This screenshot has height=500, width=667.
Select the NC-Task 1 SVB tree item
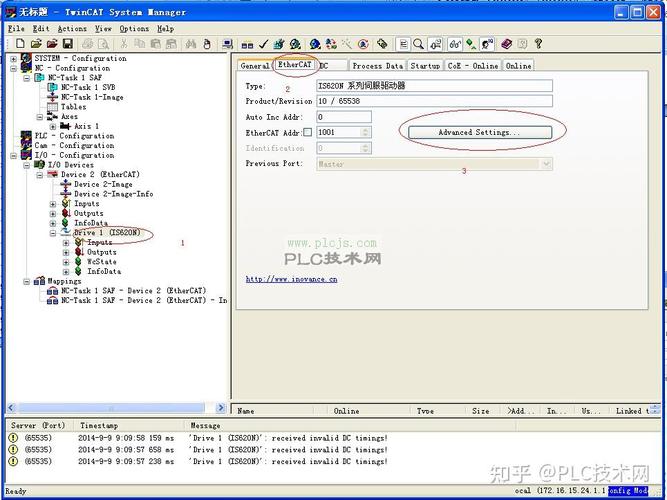(88, 87)
